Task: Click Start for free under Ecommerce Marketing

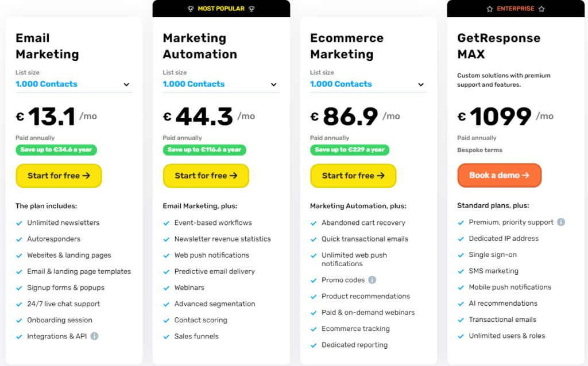Action: pyautogui.click(x=353, y=176)
